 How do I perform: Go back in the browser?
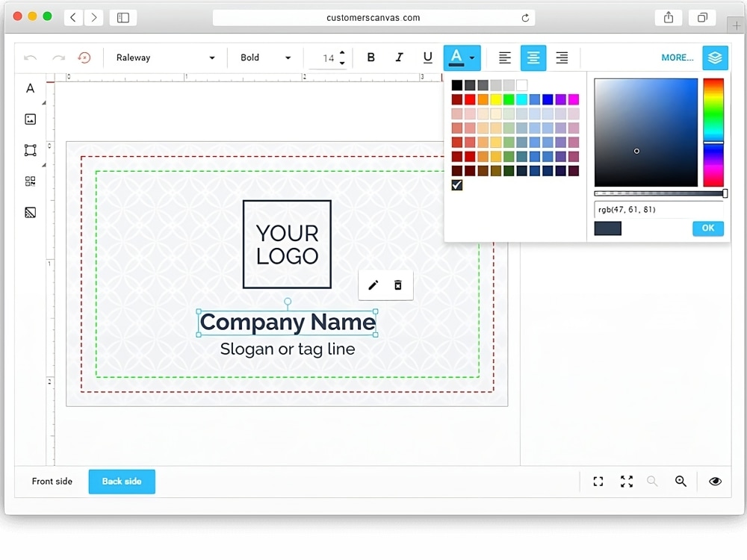[x=73, y=18]
